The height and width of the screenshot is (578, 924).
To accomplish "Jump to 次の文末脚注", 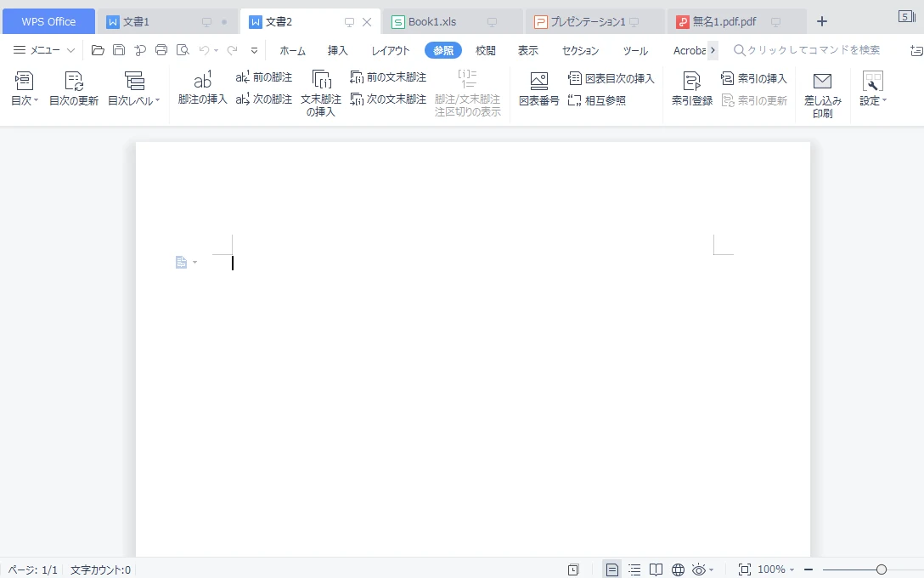I will click(388, 99).
